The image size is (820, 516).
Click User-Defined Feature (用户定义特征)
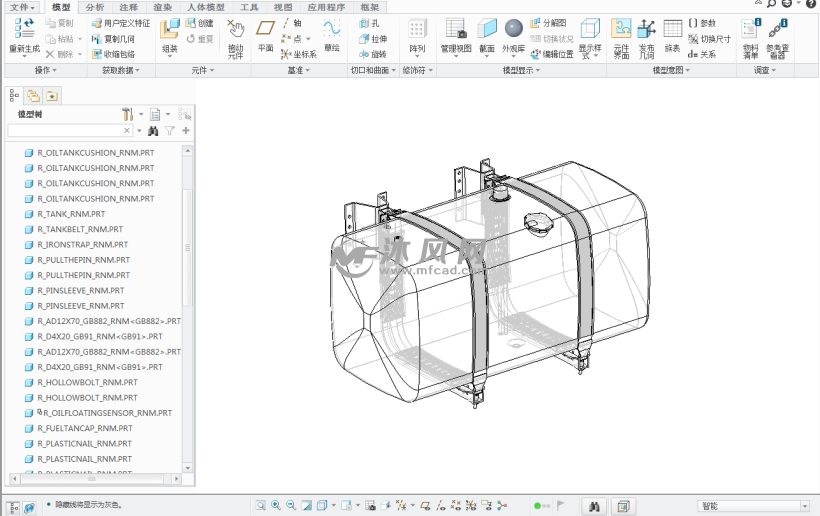(x=121, y=23)
